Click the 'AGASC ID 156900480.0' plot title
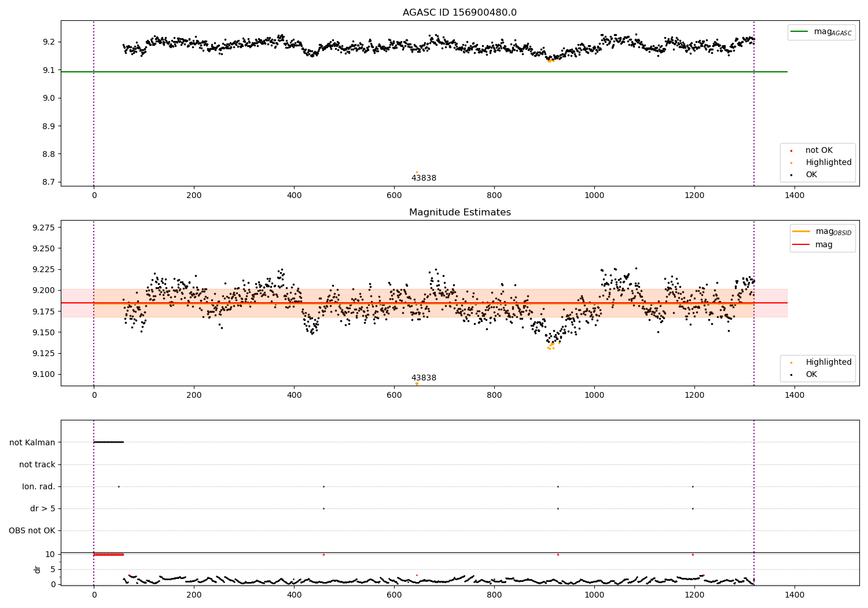 (x=459, y=13)
